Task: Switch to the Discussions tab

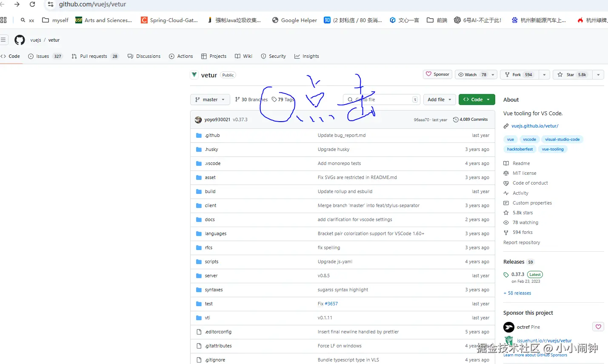Action: [144, 56]
